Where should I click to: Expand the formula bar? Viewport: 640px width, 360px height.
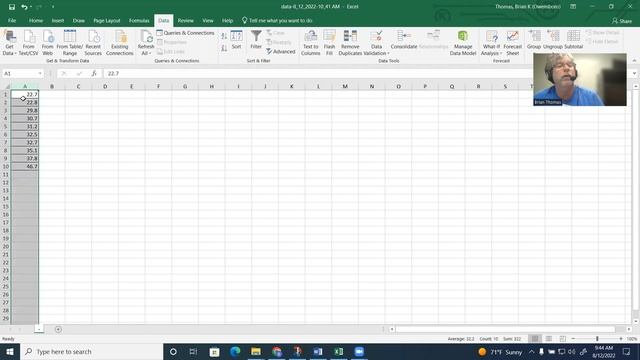(634, 73)
